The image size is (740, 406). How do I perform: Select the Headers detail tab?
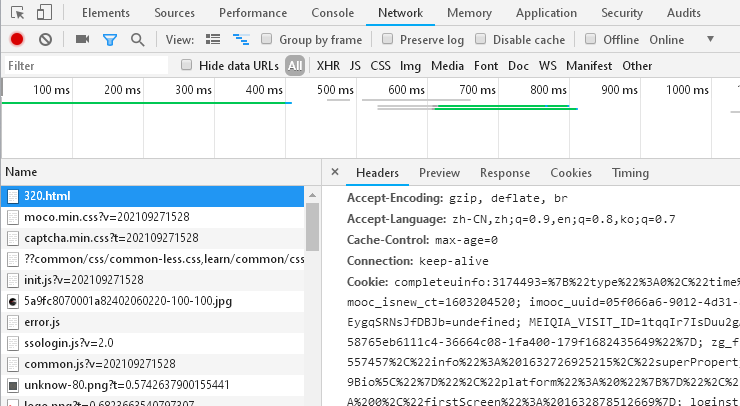[378, 173]
